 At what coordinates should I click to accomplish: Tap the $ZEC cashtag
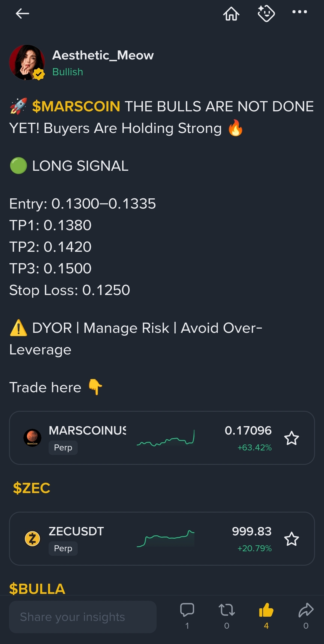coord(31,488)
